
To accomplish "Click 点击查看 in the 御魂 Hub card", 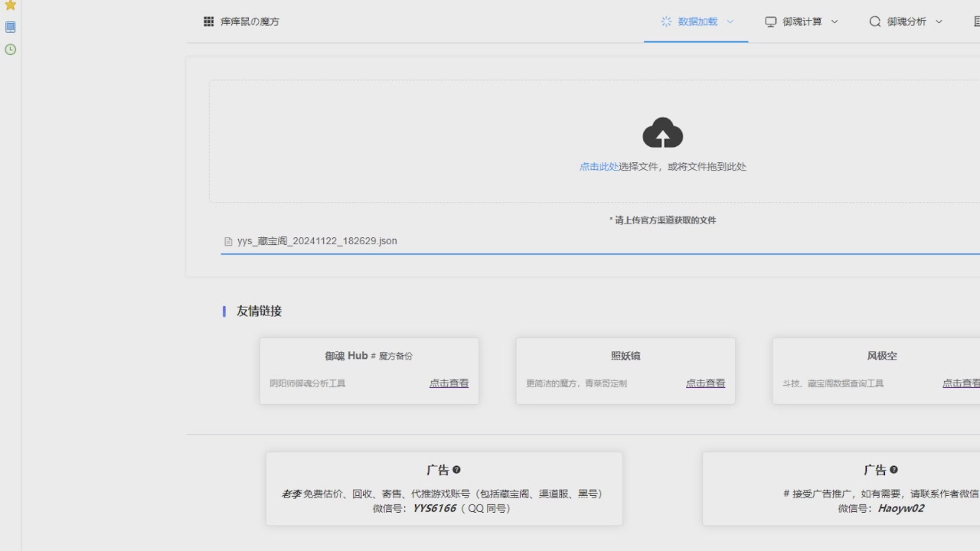I will point(449,383).
